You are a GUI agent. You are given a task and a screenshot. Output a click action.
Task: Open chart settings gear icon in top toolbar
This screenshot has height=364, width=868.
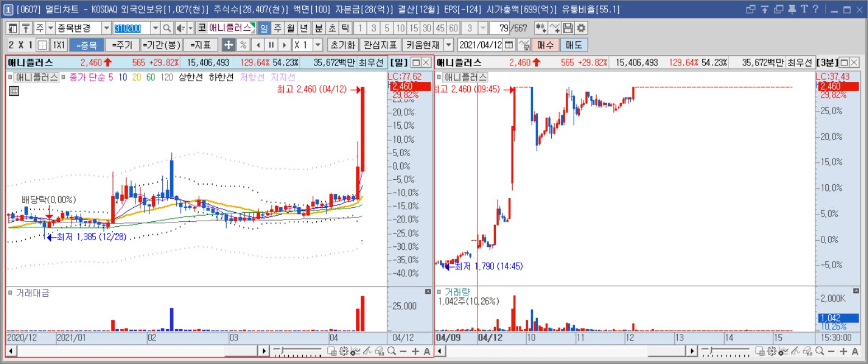(x=581, y=28)
